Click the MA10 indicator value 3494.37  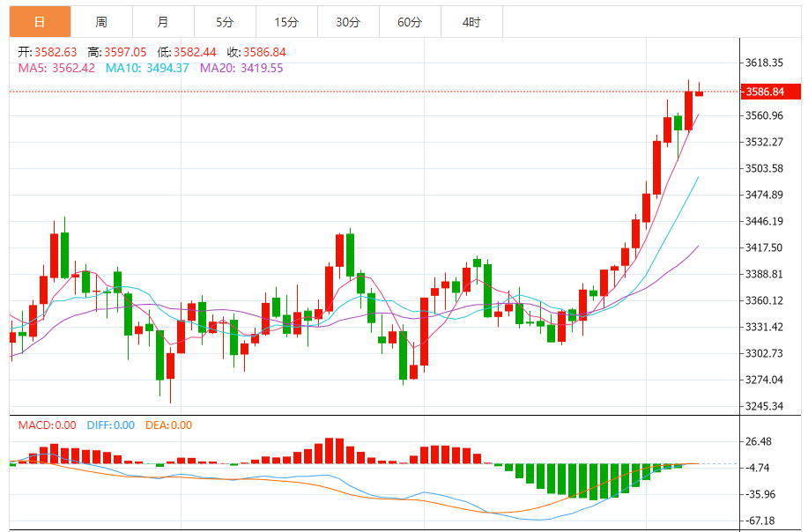point(167,68)
